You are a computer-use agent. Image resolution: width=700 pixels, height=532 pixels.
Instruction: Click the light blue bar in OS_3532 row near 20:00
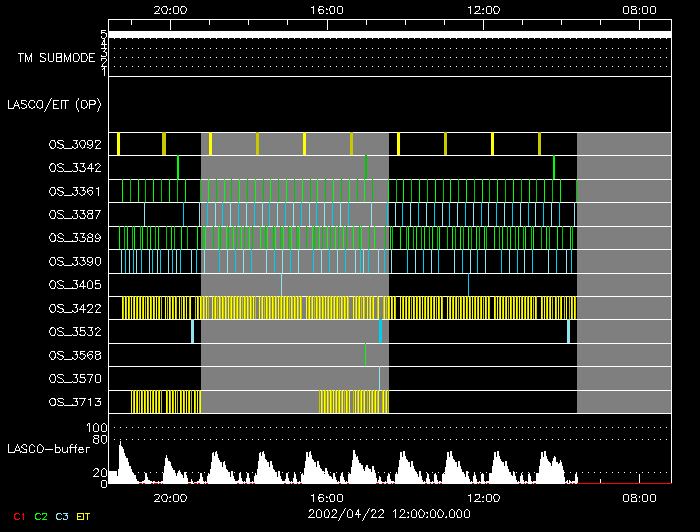(x=193, y=331)
